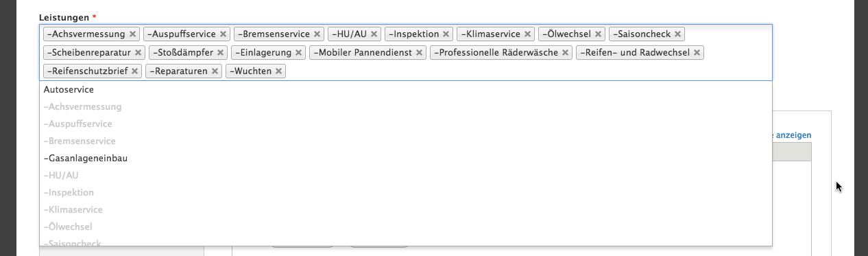
Task: Select Gasanlageneinbau from the dropdown list
Action: click(x=406, y=158)
